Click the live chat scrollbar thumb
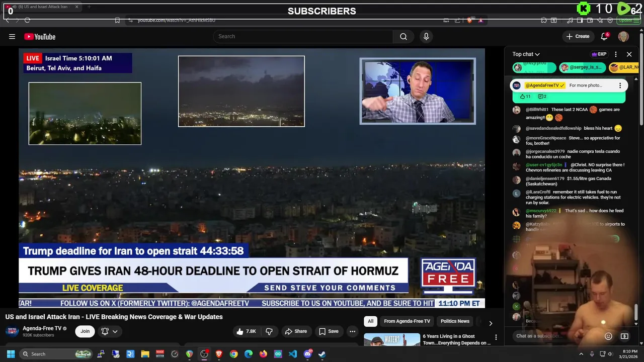 pyautogui.click(x=636, y=312)
